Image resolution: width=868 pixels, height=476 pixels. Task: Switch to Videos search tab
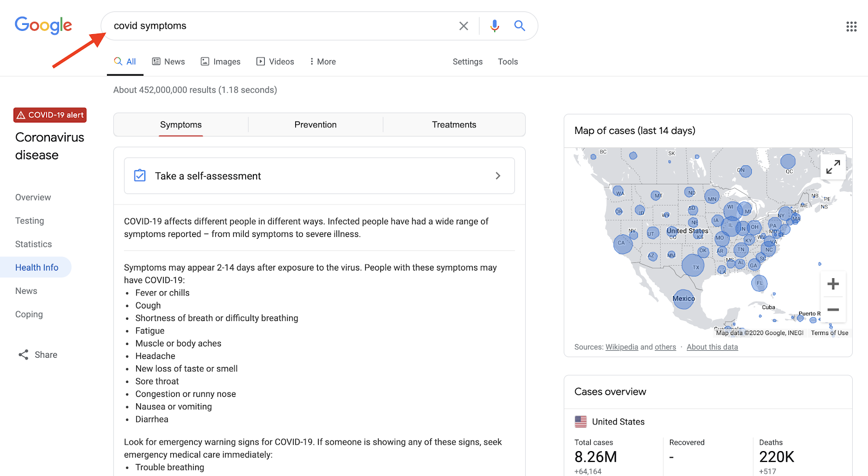[275, 62]
